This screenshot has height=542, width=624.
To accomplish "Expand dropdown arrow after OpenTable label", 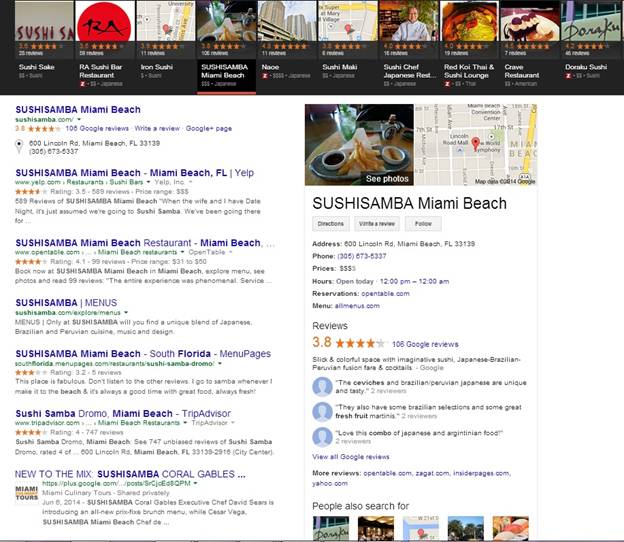I will click(x=231, y=252).
